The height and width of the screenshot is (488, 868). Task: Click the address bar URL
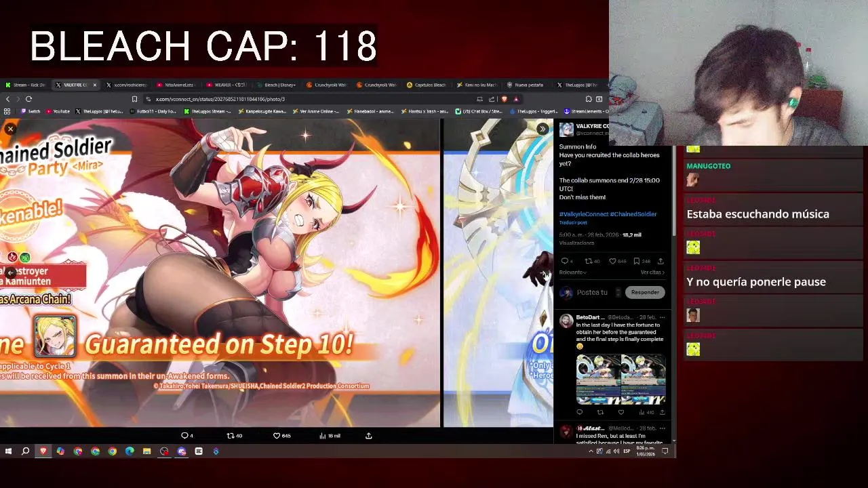pos(220,99)
